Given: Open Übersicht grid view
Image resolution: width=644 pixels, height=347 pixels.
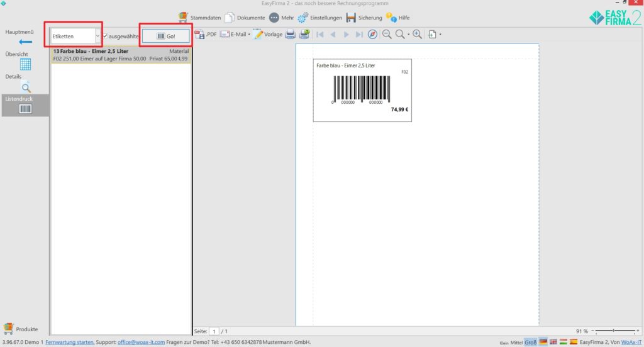Looking at the screenshot, I should [x=25, y=64].
